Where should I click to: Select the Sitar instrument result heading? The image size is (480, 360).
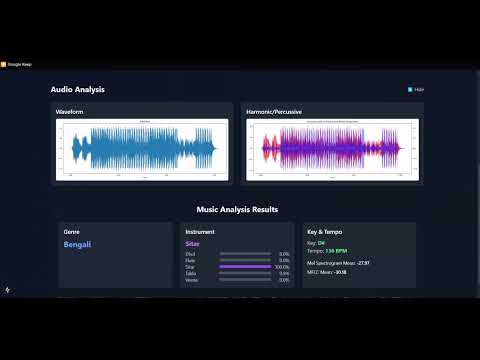[x=192, y=244]
